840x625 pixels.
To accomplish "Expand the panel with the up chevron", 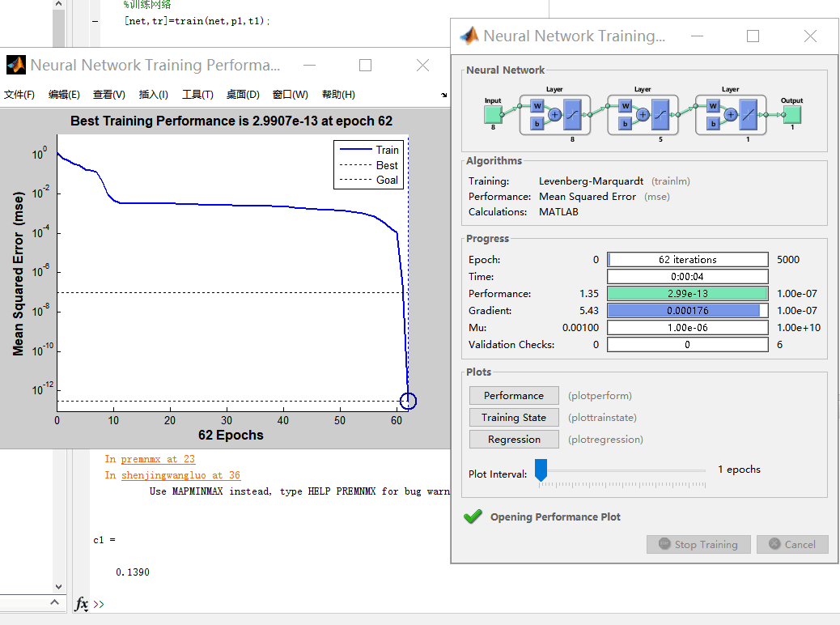I will pyautogui.click(x=56, y=603).
